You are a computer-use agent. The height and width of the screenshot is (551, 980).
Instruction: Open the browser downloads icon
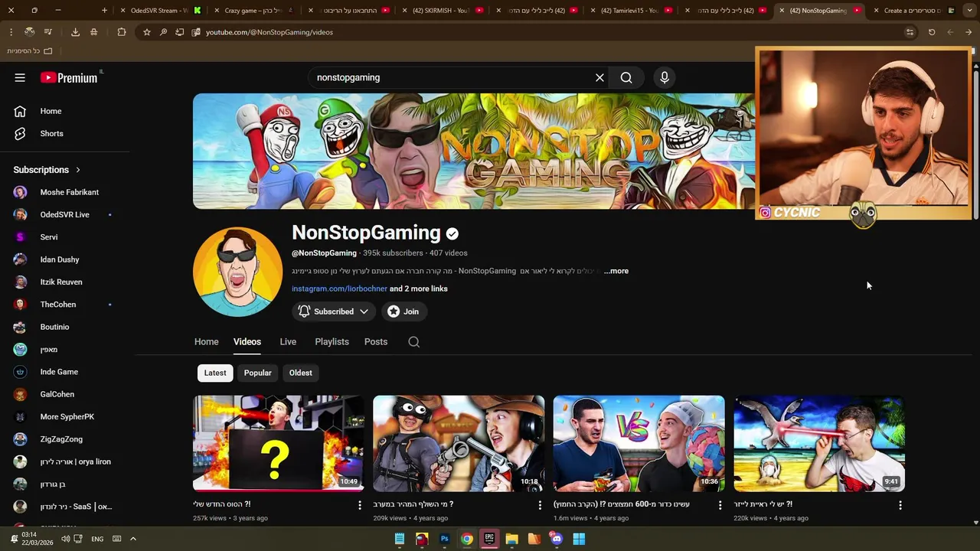tap(75, 32)
